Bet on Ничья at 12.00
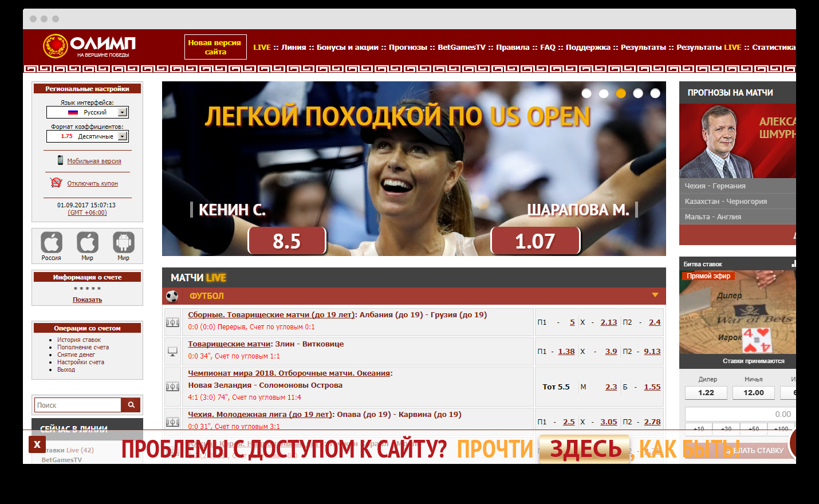819x504 pixels. tap(754, 392)
